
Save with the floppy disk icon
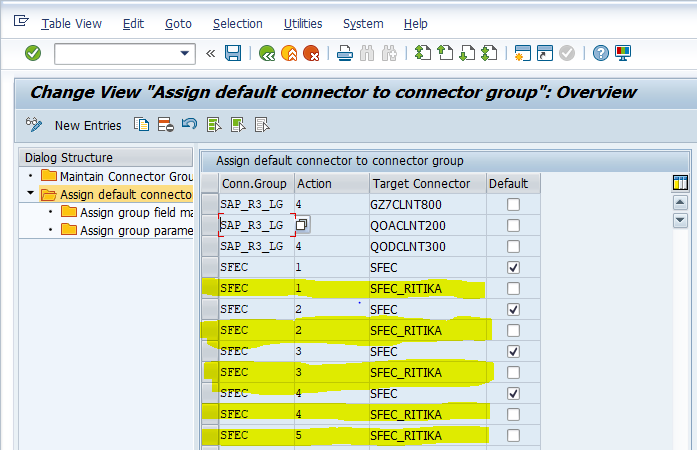233,53
